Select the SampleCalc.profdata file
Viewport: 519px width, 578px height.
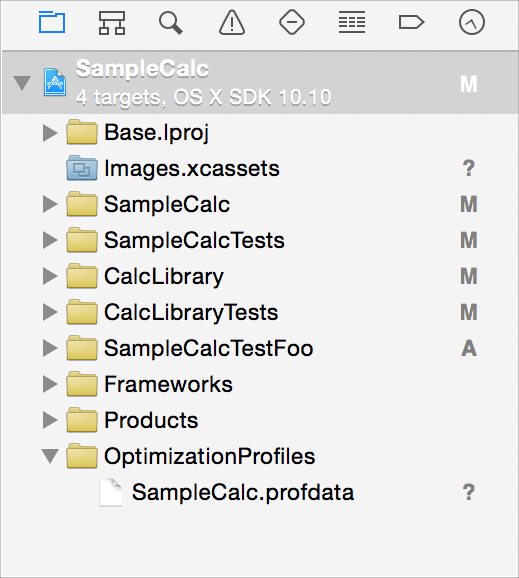pyautogui.click(x=243, y=492)
